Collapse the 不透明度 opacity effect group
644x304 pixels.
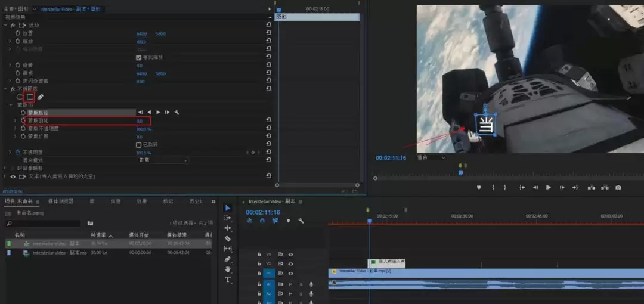tap(5, 89)
